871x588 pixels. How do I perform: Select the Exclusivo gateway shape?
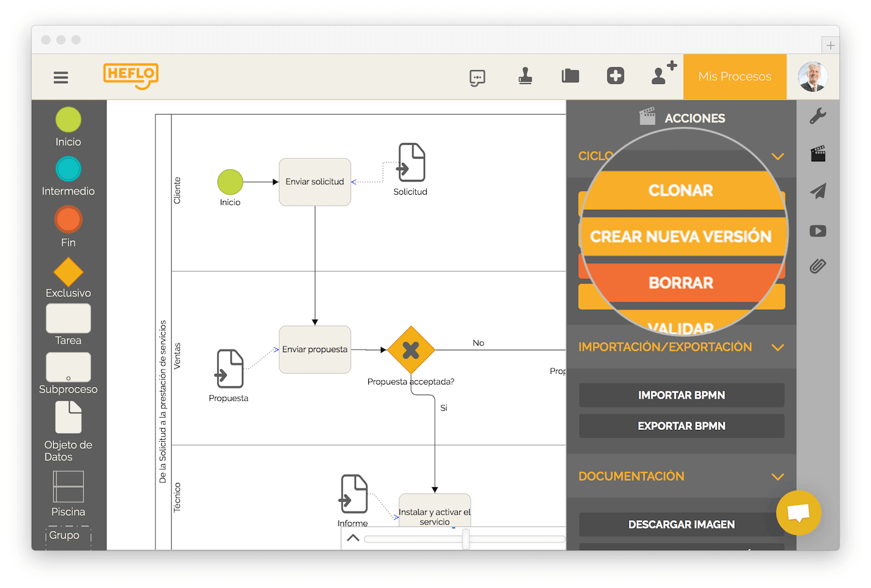68,272
